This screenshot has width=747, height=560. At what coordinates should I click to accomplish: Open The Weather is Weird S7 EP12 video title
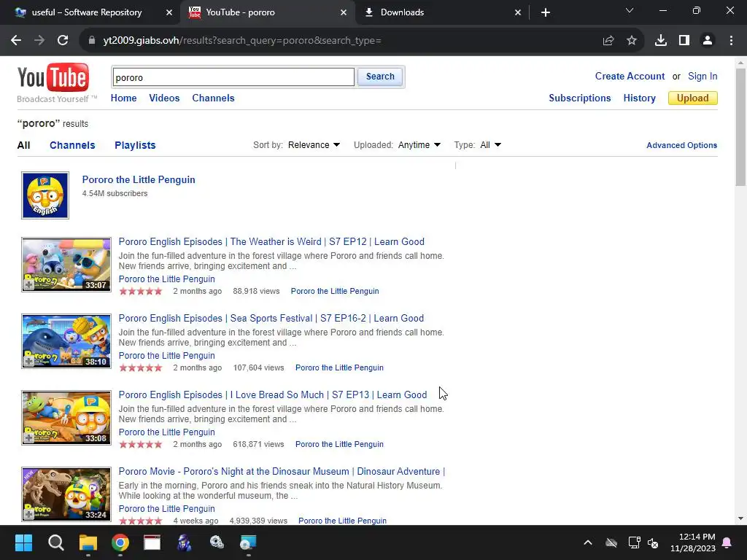point(271,241)
